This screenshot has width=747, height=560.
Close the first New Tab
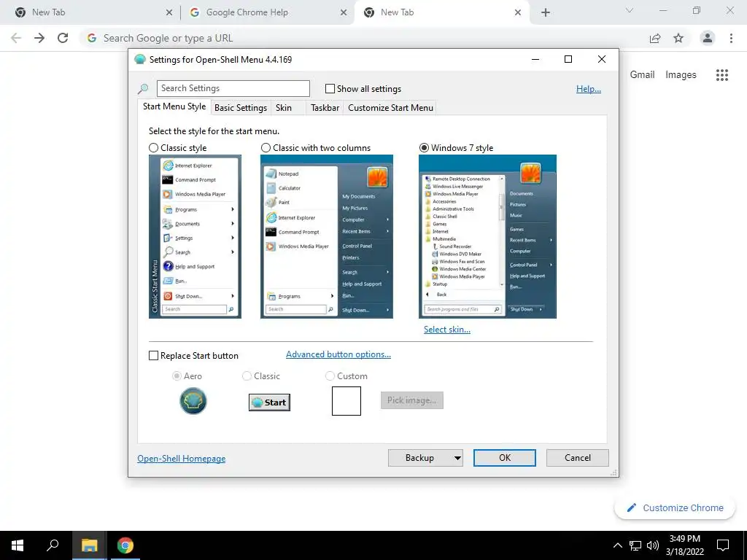click(169, 12)
